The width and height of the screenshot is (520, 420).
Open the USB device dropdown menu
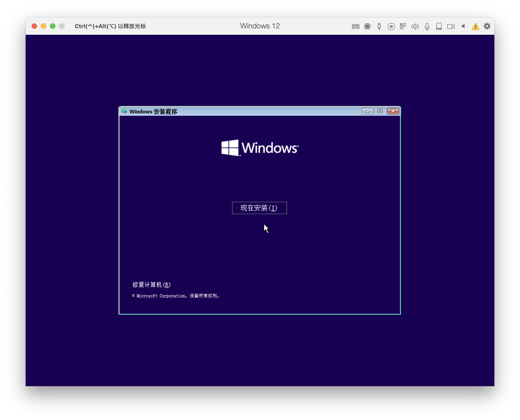pyautogui.click(x=379, y=26)
